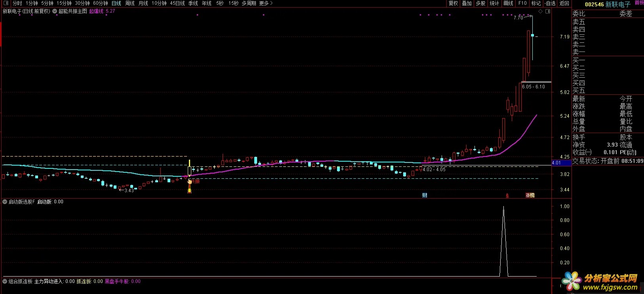Select the 45日线 period

tap(177, 3)
